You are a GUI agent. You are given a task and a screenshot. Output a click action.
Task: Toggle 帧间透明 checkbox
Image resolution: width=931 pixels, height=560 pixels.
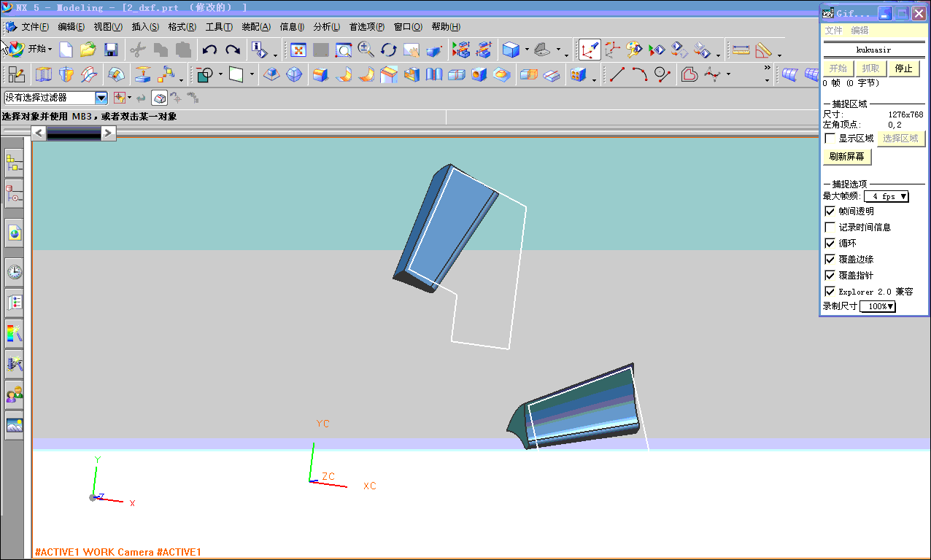830,211
